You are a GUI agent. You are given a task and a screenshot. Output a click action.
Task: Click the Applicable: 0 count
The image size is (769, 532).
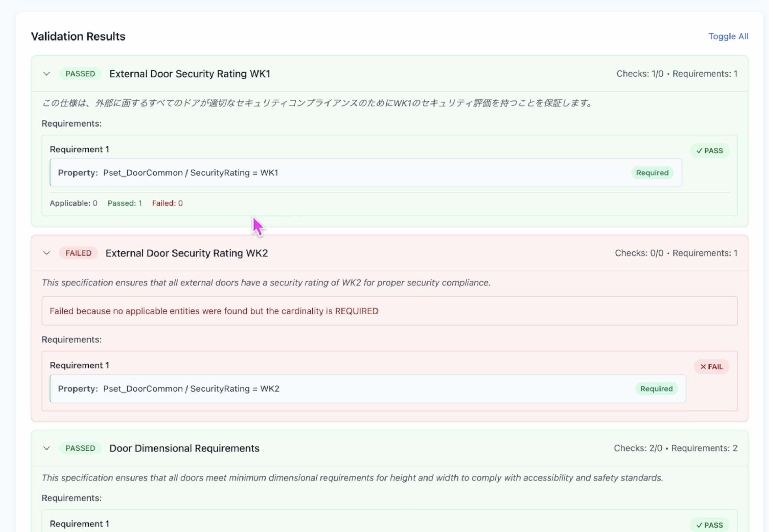click(73, 203)
